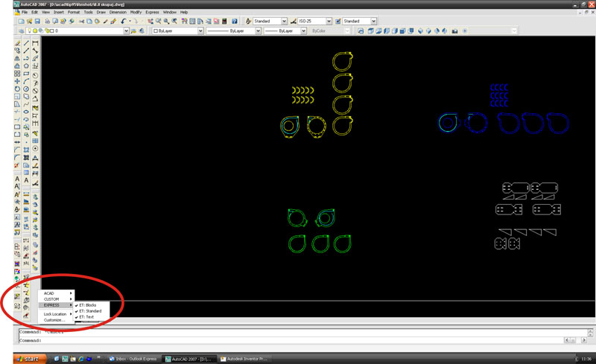Open the Express menu in menu bar

click(x=152, y=12)
